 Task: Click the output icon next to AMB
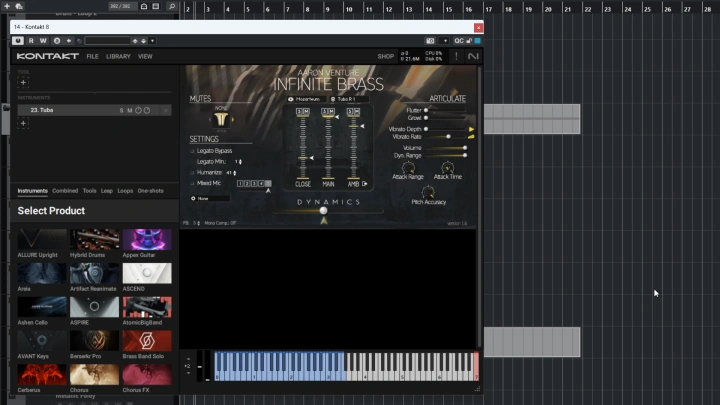tap(365, 184)
